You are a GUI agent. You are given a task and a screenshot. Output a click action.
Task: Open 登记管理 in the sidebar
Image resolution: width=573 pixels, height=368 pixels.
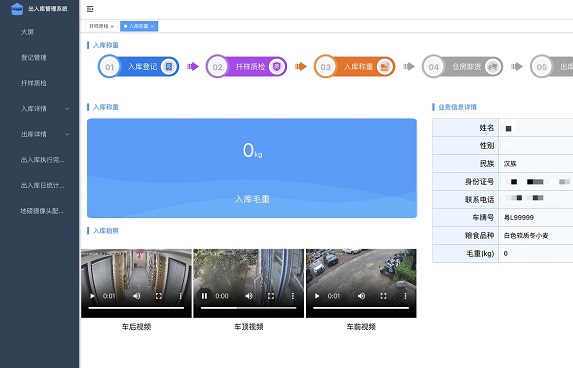(34, 57)
